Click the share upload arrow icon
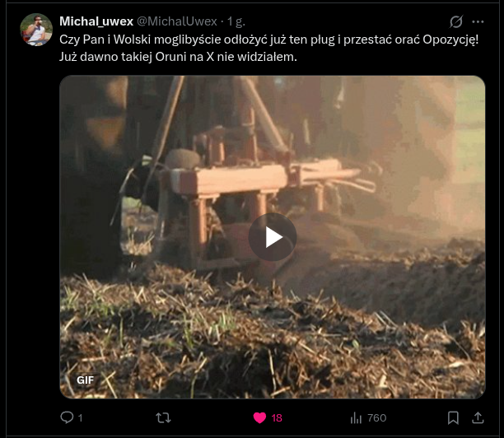This screenshot has height=438, width=504. [x=478, y=417]
